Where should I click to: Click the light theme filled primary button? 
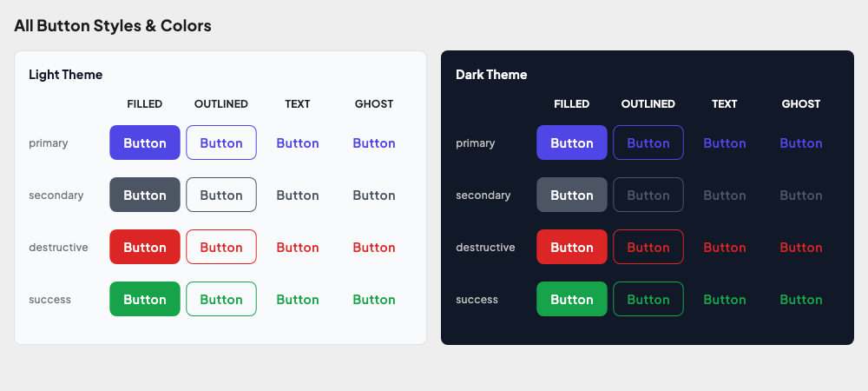point(145,142)
